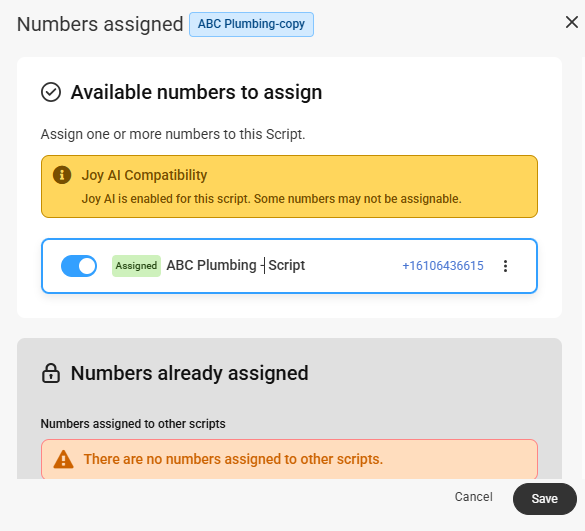585x531 pixels.
Task: Click the Numbers assigned to other scripts label
Action: tap(133, 424)
